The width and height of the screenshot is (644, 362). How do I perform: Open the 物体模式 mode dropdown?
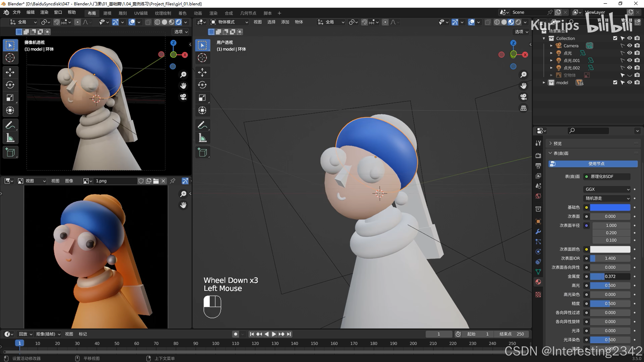[230, 22]
